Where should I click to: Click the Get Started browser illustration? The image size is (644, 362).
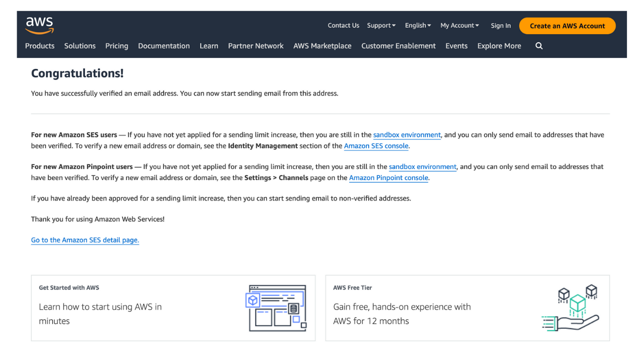click(x=276, y=308)
